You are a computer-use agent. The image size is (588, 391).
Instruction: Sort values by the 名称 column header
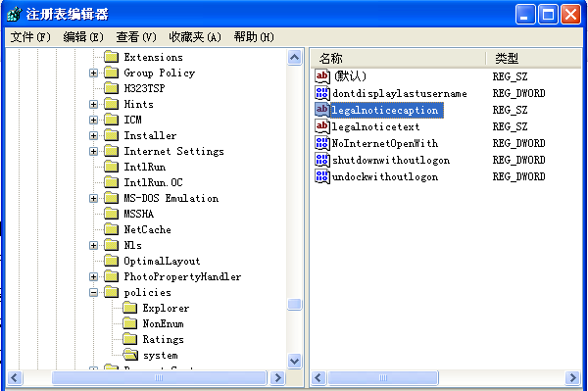[398, 59]
